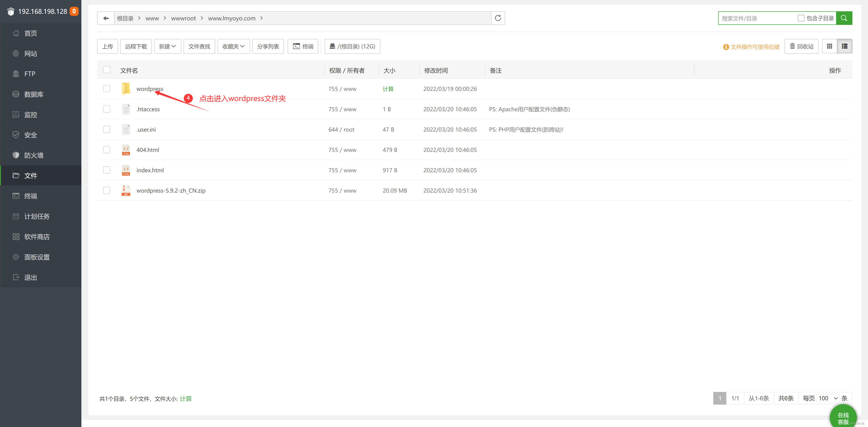Open the wordpress folder name
The height and width of the screenshot is (427, 868).
pyautogui.click(x=150, y=89)
